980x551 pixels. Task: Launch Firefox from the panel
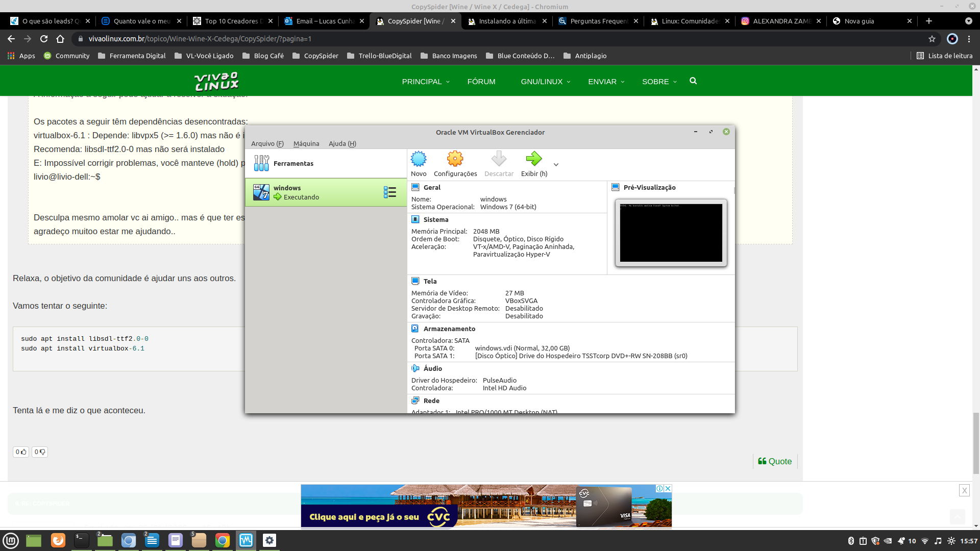coord(58,540)
